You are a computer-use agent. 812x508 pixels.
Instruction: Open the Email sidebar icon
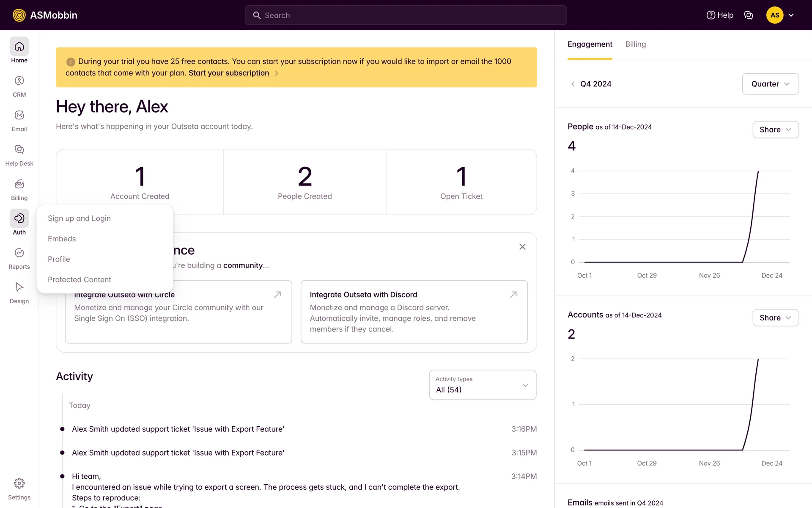point(19,115)
